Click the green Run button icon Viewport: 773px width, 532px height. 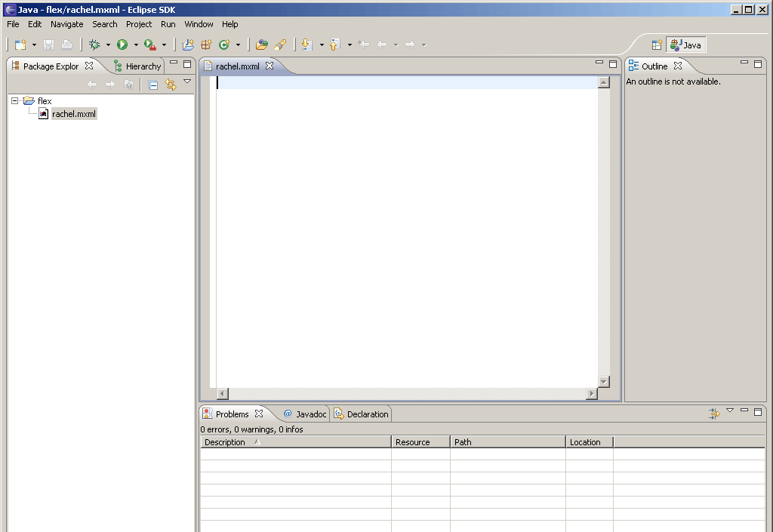click(122, 45)
